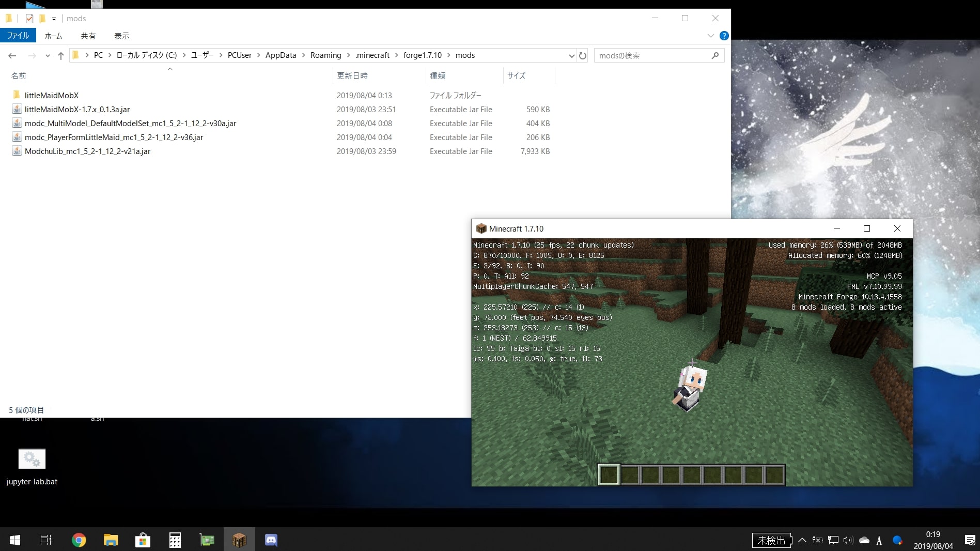Click OneDrive cloud tray icon
The width and height of the screenshot is (980, 551).
pyautogui.click(x=864, y=540)
